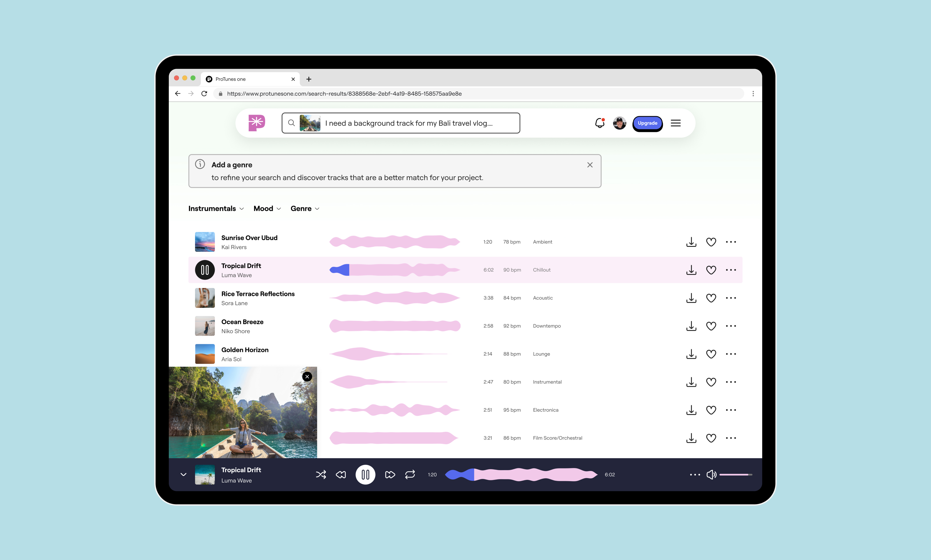Open the hamburger menu in header
This screenshot has height=560, width=931.
675,123
